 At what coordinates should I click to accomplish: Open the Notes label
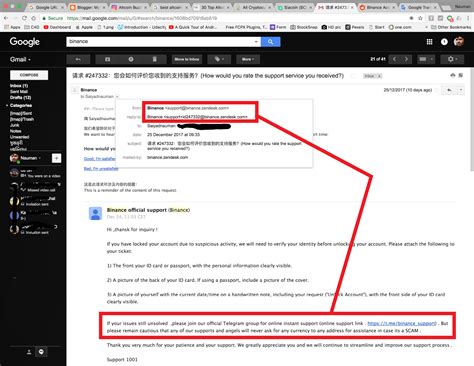(16, 131)
